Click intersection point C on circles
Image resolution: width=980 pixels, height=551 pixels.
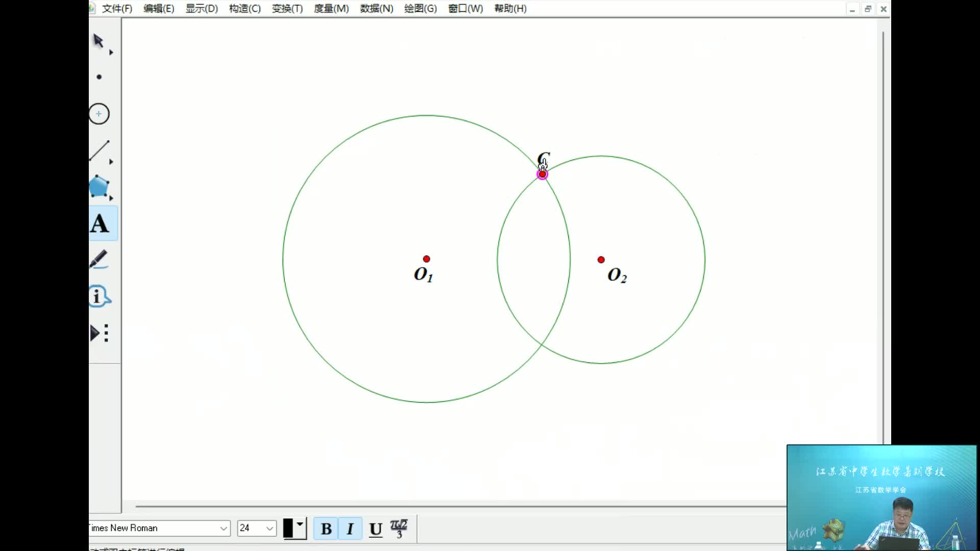pyautogui.click(x=542, y=174)
